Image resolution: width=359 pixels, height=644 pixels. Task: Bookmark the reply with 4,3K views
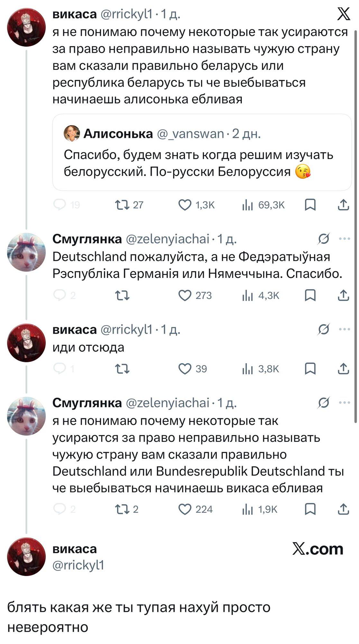310,295
